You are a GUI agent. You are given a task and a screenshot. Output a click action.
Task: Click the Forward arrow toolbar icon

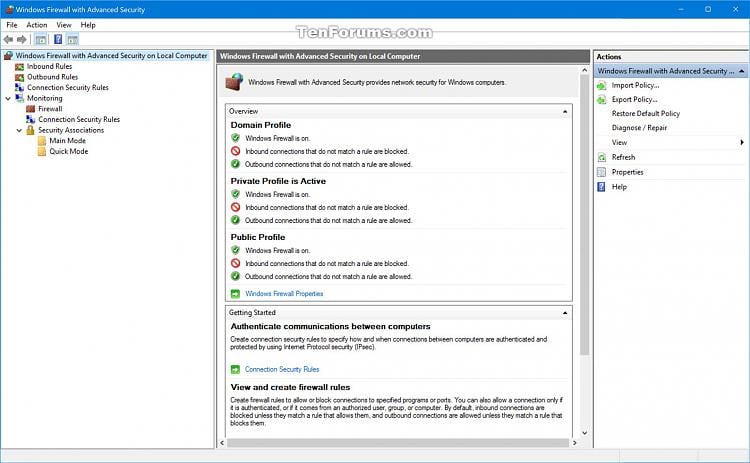22,39
